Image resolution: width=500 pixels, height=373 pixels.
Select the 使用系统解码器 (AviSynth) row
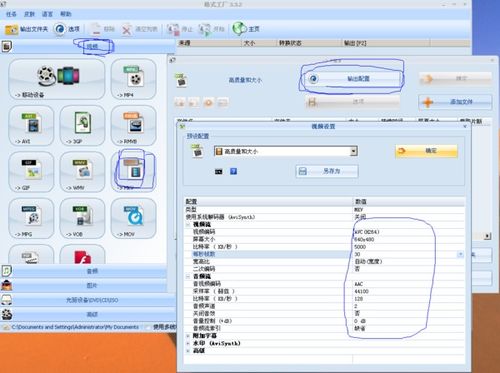click(x=324, y=217)
